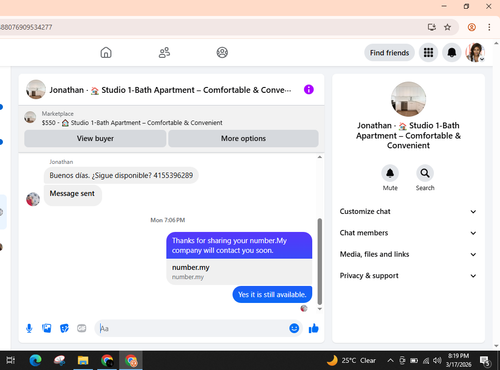Open the emoji picker smiley

(294, 328)
